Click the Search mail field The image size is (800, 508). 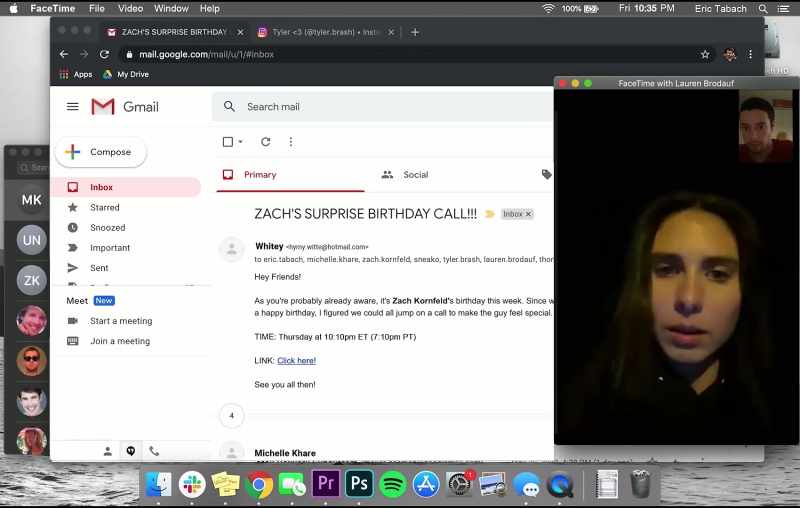coord(383,107)
